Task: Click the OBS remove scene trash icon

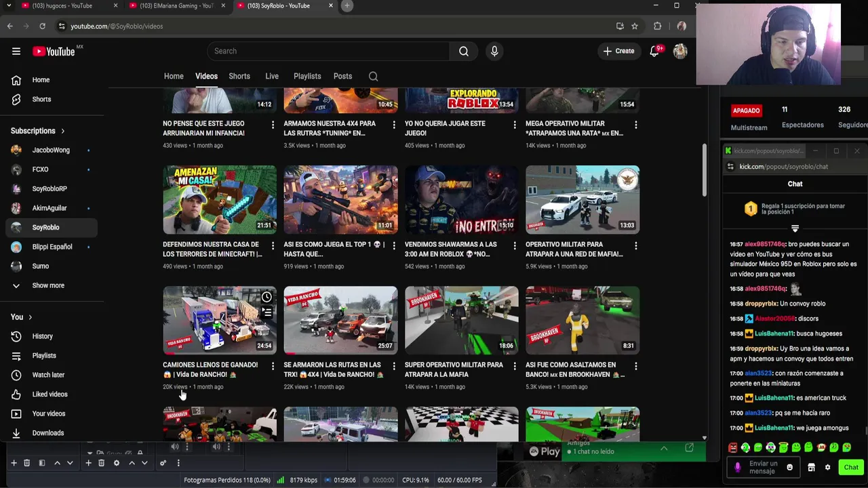Action: [x=26, y=463]
